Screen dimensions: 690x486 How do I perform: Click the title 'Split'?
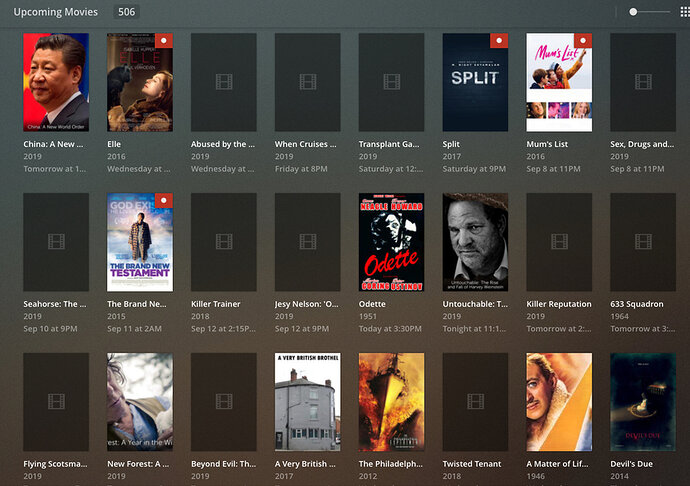coord(451,144)
